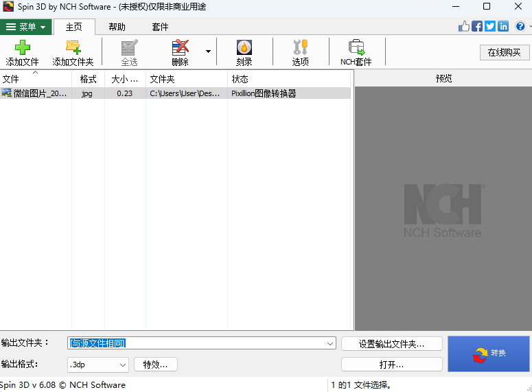532x392 pixels.
Task: Expand the arrow next to 删除
Action: (x=208, y=51)
